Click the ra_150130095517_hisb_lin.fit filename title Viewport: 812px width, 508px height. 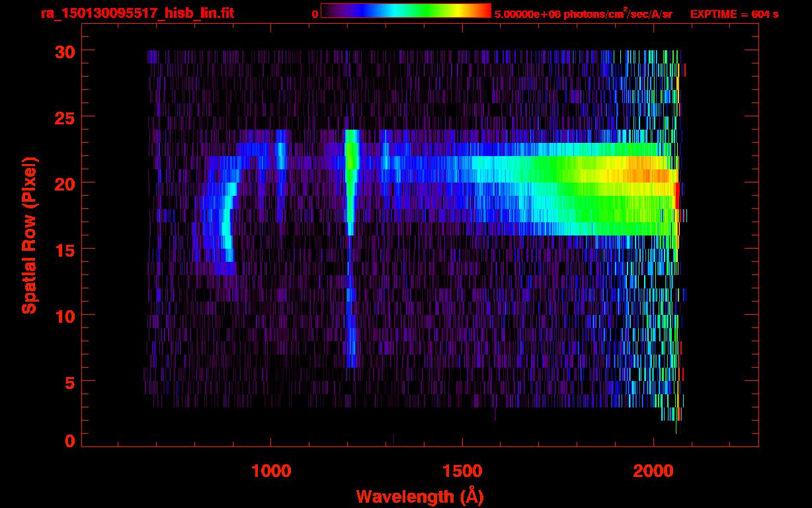point(137,13)
